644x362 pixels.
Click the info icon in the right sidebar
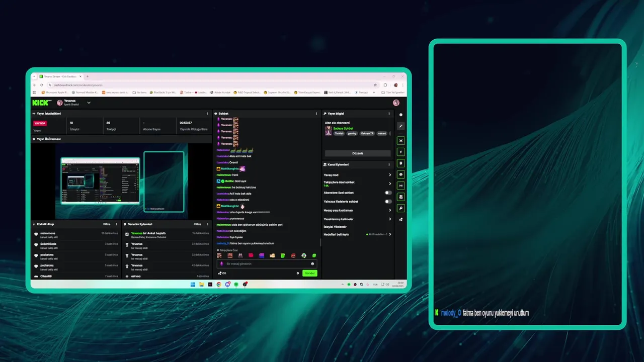[401, 115]
